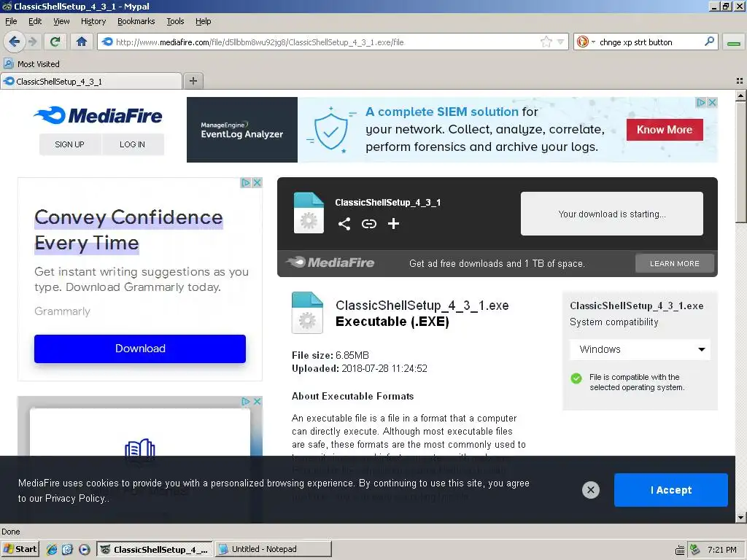Click the network icon in system tray

(x=695, y=550)
